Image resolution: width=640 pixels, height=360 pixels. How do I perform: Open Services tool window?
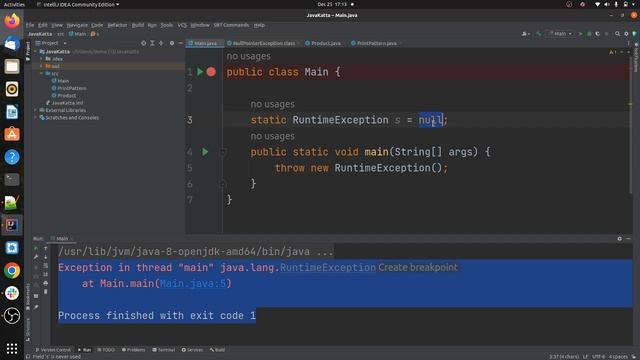click(192, 350)
